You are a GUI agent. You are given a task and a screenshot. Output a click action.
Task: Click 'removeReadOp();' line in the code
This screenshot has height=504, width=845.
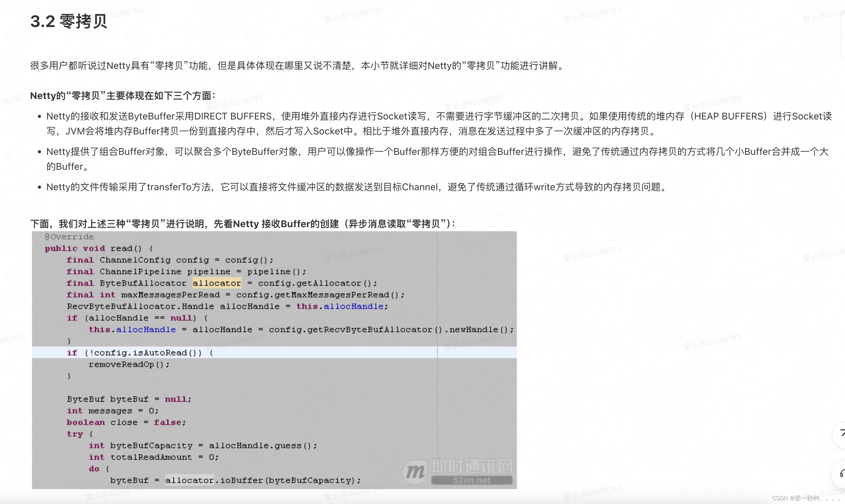pyautogui.click(x=129, y=364)
